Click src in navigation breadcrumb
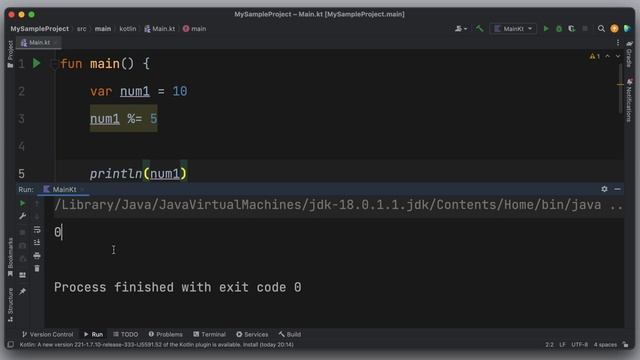Viewport: 640px width, 360px height. [x=82, y=29]
